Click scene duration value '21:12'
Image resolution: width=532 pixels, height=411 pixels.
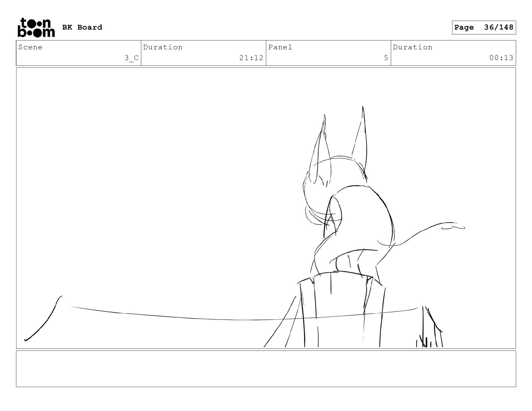pyautogui.click(x=251, y=58)
